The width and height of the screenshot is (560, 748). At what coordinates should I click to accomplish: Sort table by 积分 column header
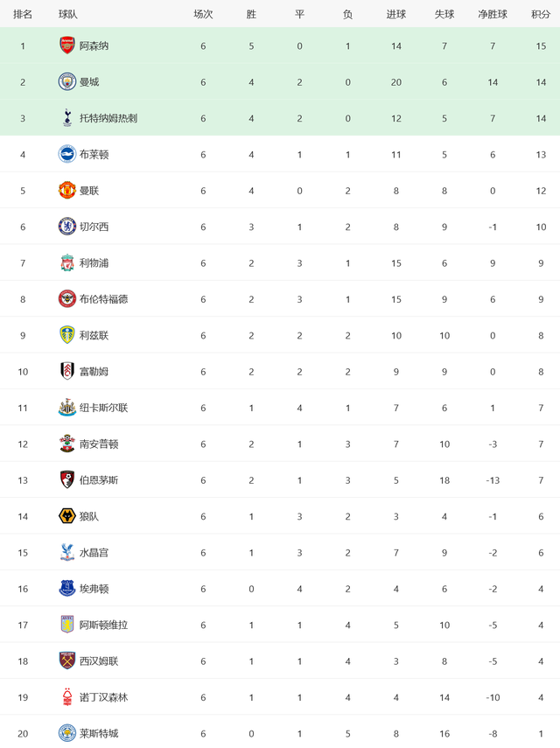pos(541,14)
